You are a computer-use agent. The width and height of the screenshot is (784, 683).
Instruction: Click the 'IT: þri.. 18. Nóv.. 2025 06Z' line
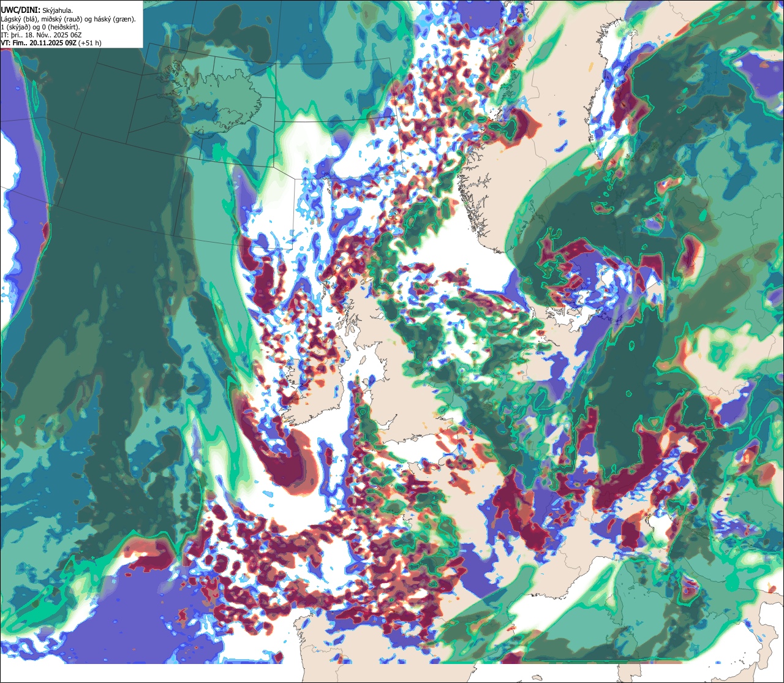[x=42, y=35]
